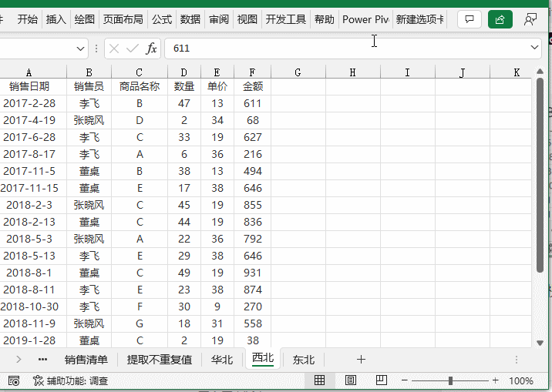Click 辅助功能: 调查 status text
This screenshot has height=392, width=552.
coord(77,380)
